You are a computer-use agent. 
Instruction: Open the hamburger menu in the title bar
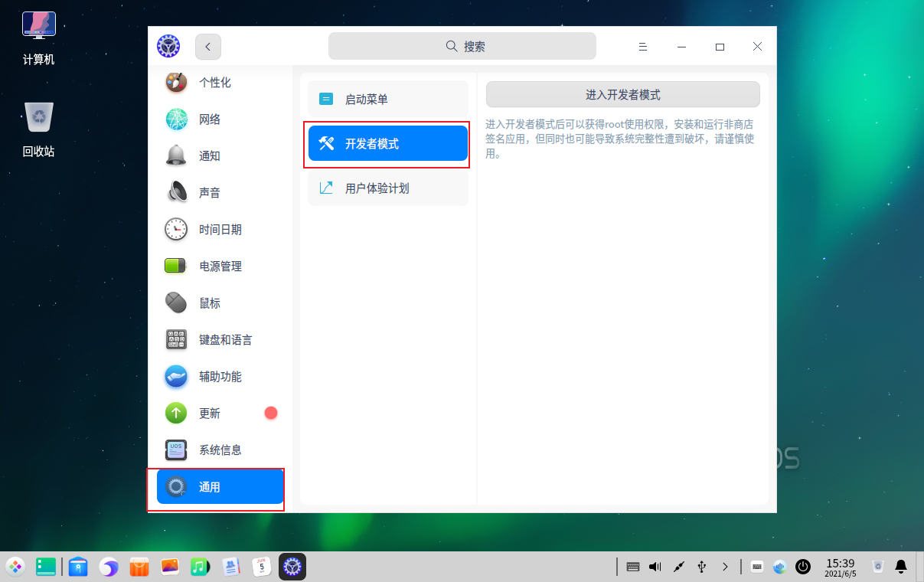(x=643, y=46)
